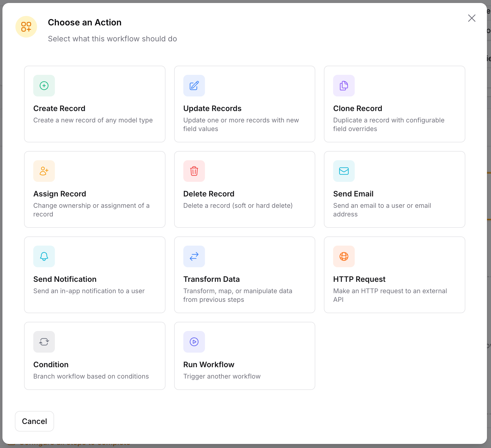The height and width of the screenshot is (448, 491).
Task: Choose the Run Workflow action
Action: click(x=244, y=356)
